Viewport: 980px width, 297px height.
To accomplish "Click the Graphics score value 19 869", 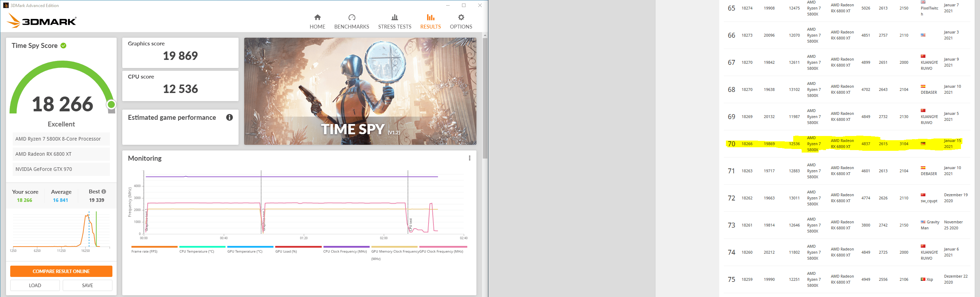I will tap(180, 56).
